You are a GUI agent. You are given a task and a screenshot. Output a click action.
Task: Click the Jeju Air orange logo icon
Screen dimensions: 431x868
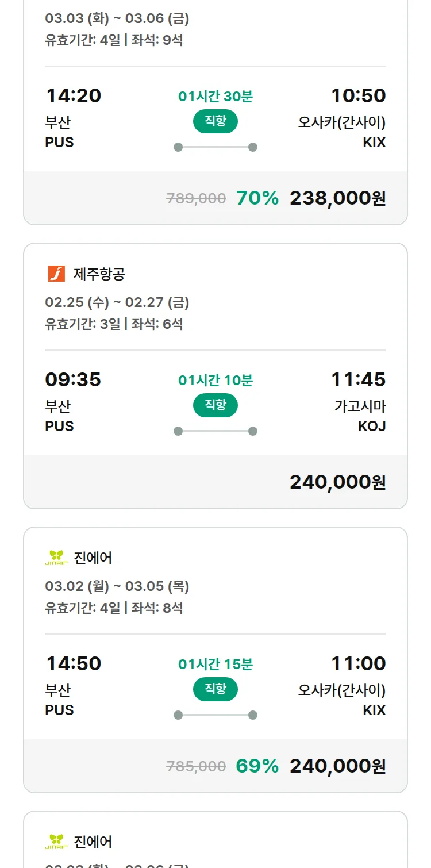tap(56, 274)
